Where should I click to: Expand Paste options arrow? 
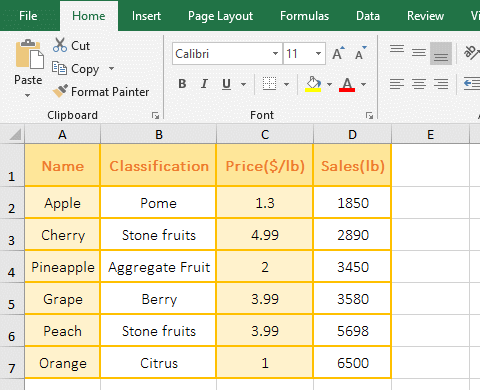[28, 96]
